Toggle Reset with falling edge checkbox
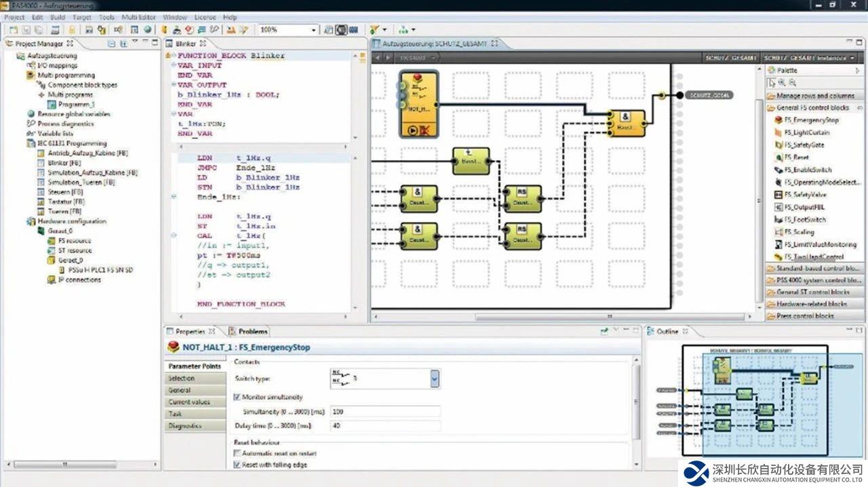This screenshot has width=868, height=487. pyautogui.click(x=237, y=465)
